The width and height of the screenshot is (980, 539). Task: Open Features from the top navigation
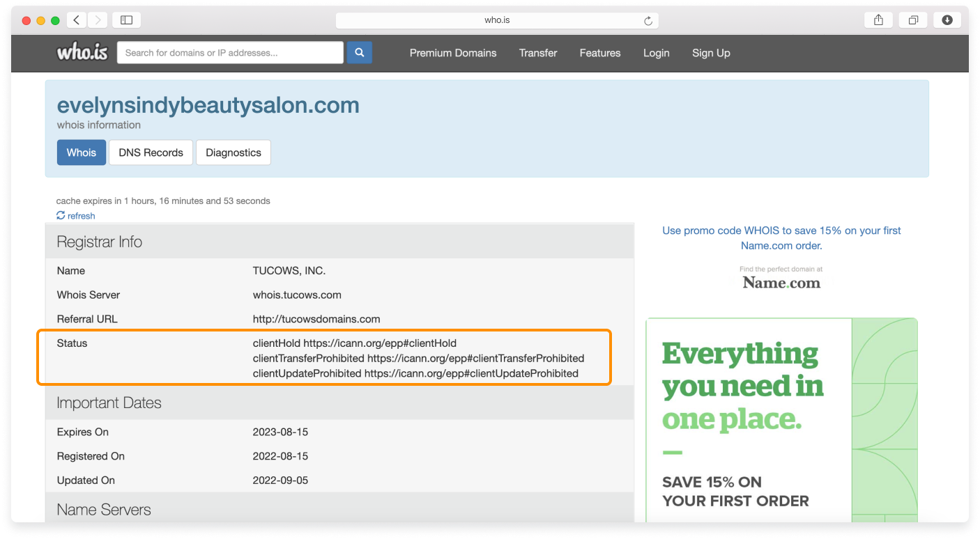600,53
